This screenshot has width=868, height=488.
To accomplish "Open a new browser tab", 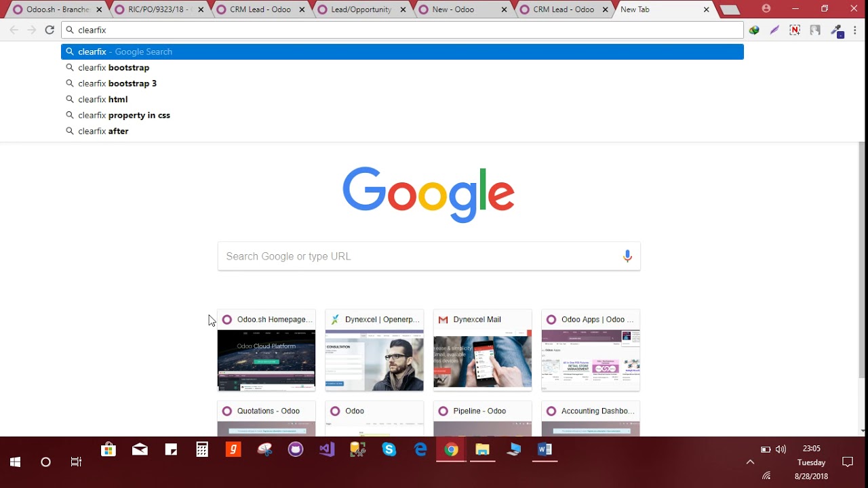I will coord(729,9).
